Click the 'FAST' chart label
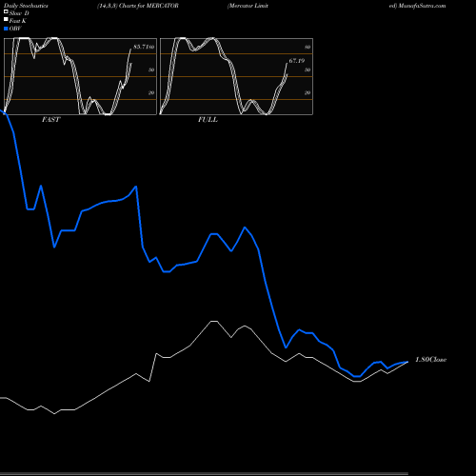The image size is (476, 476). (50, 120)
